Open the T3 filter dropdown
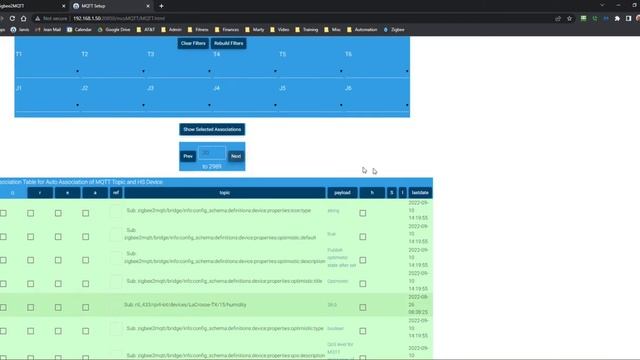640x360 pixels. point(180,71)
